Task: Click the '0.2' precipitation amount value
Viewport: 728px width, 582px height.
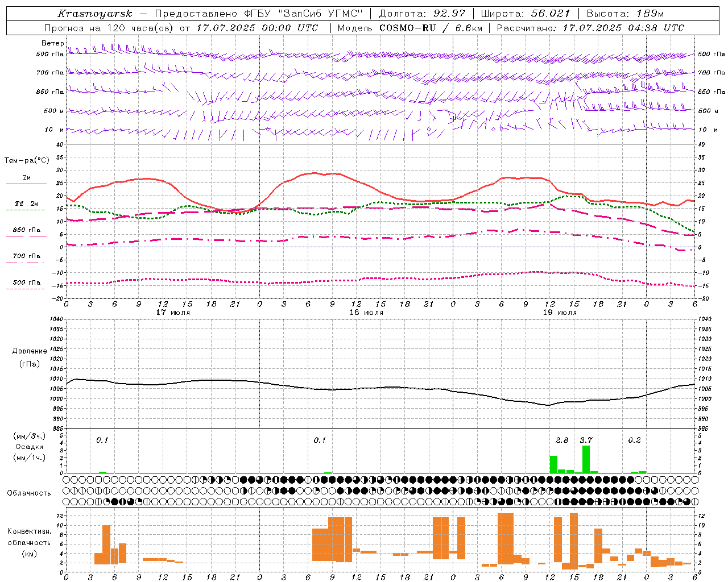Action: [x=634, y=440]
